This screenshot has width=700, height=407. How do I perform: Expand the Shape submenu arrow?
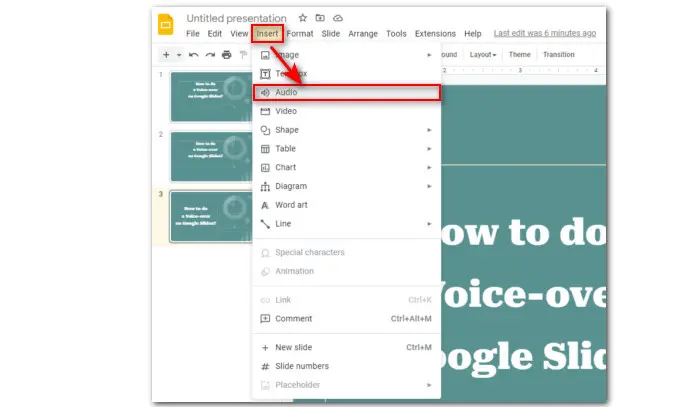(x=429, y=130)
